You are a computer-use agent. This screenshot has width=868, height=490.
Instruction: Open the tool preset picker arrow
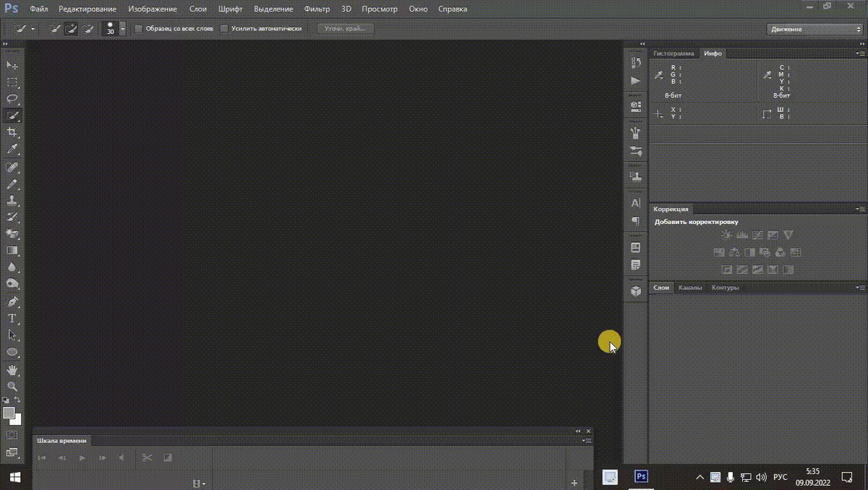(x=33, y=30)
